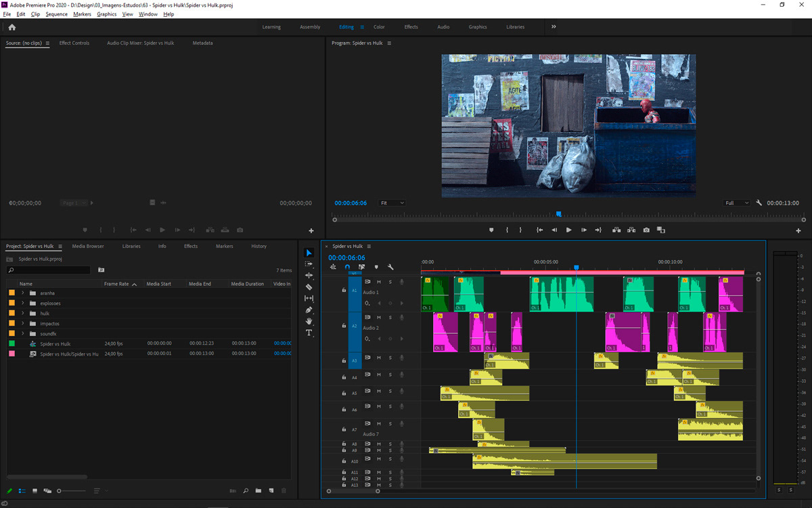Open Program panel menu icon
The height and width of the screenshot is (508, 812).
tap(389, 43)
